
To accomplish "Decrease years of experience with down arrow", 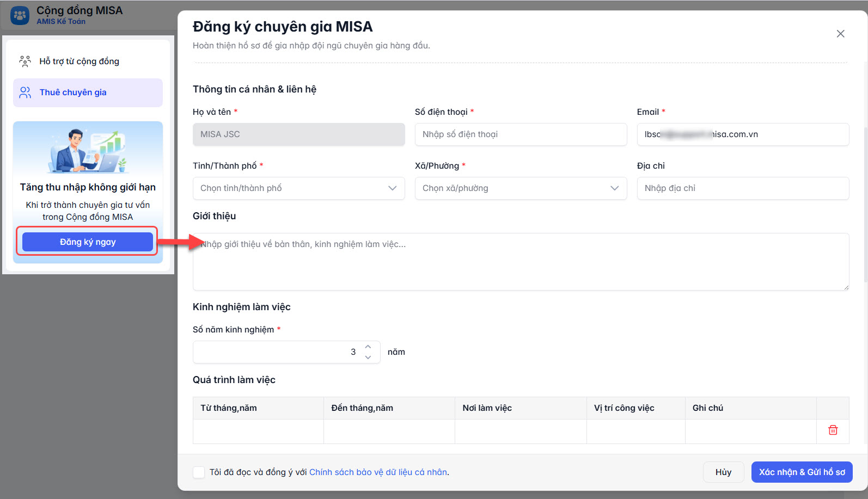I will pyautogui.click(x=368, y=358).
